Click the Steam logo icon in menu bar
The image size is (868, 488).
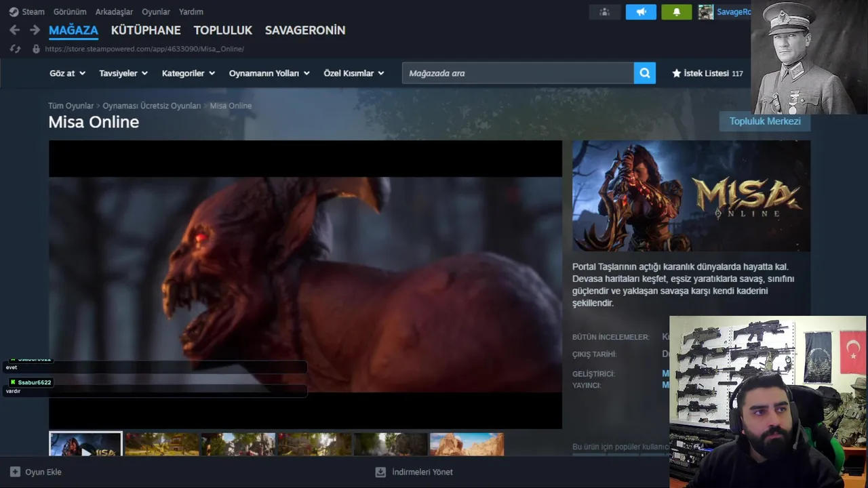coord(14,12)
